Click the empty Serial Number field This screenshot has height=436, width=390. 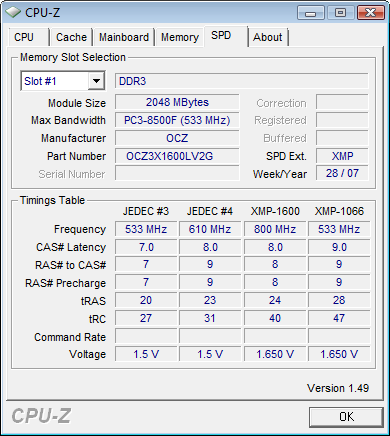pyautogui.click(x=177, y=173)
